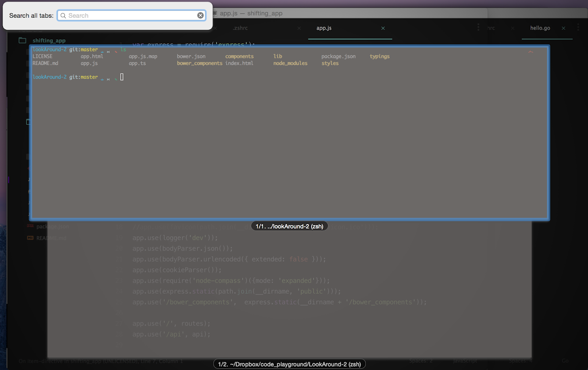588x370 pixels.
Task: Click the Go grammar indicator in the status bar
Action: 564,360
